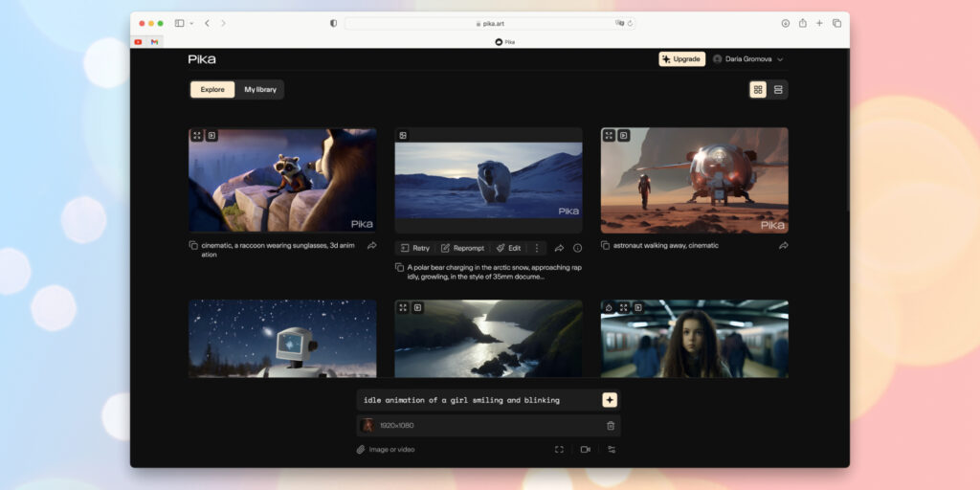Click the remix icon on subway girl video
The image size is (980, 490).
(x=609, y=307)
